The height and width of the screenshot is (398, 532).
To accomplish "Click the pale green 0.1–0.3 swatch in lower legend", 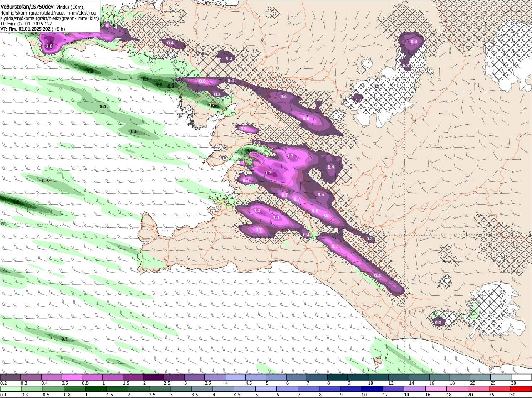I will coord(11,389).
